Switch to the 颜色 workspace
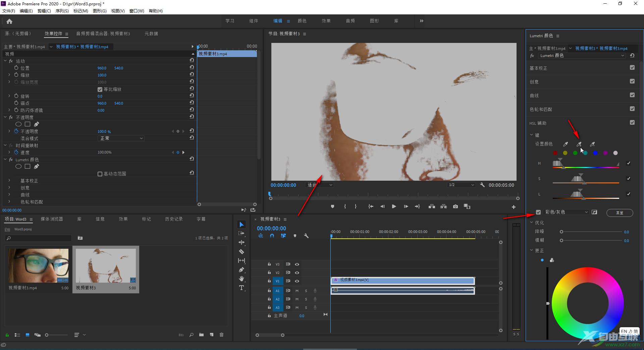The width and height of the screenshot is (644, 350). click(302, 21)
